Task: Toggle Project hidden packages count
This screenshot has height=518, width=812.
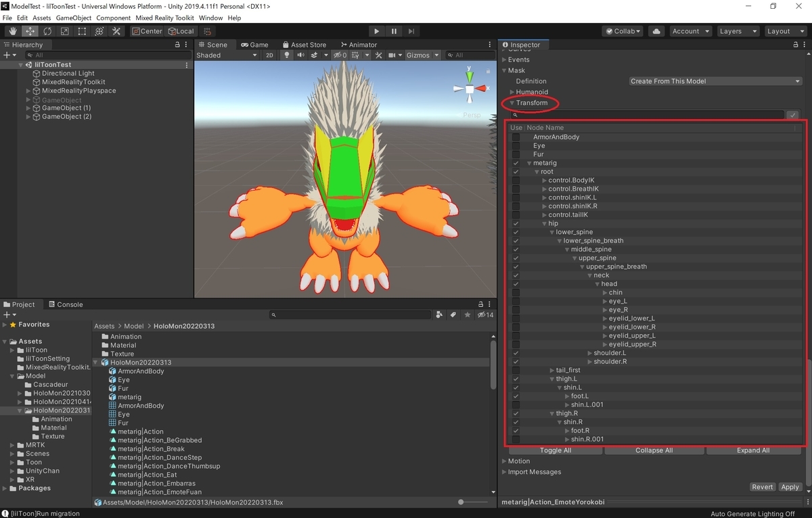Action: point(485,315)
